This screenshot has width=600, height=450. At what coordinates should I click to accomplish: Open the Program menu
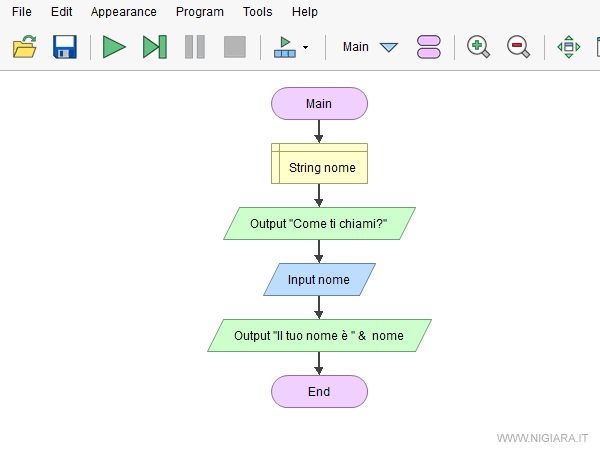coord(199,12)
